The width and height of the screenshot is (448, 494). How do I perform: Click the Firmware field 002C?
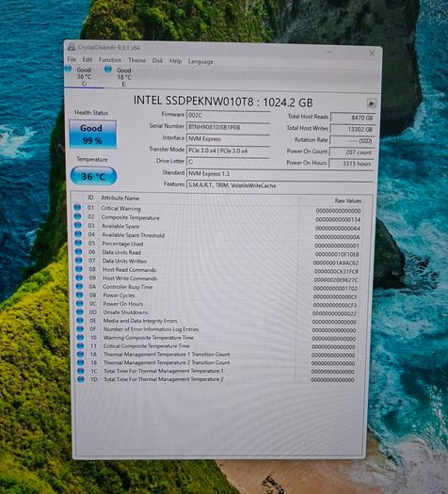pos(228,116)
